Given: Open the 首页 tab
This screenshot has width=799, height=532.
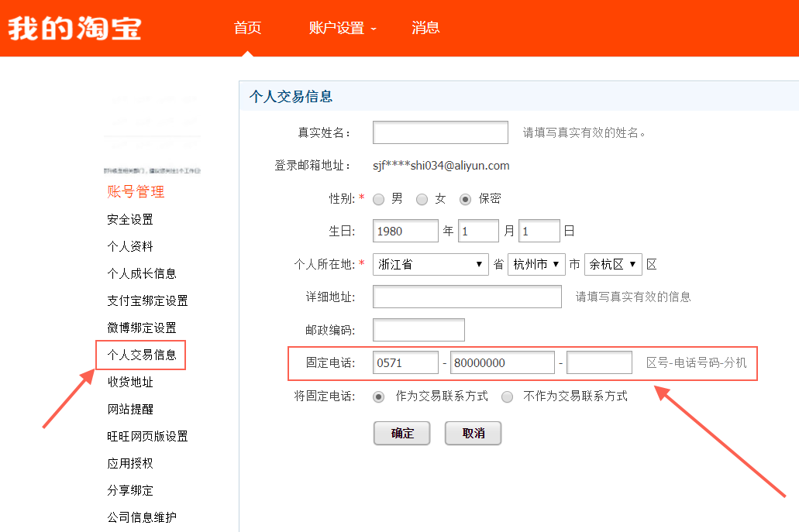Looking at the screenshot, I should [248, 28].
